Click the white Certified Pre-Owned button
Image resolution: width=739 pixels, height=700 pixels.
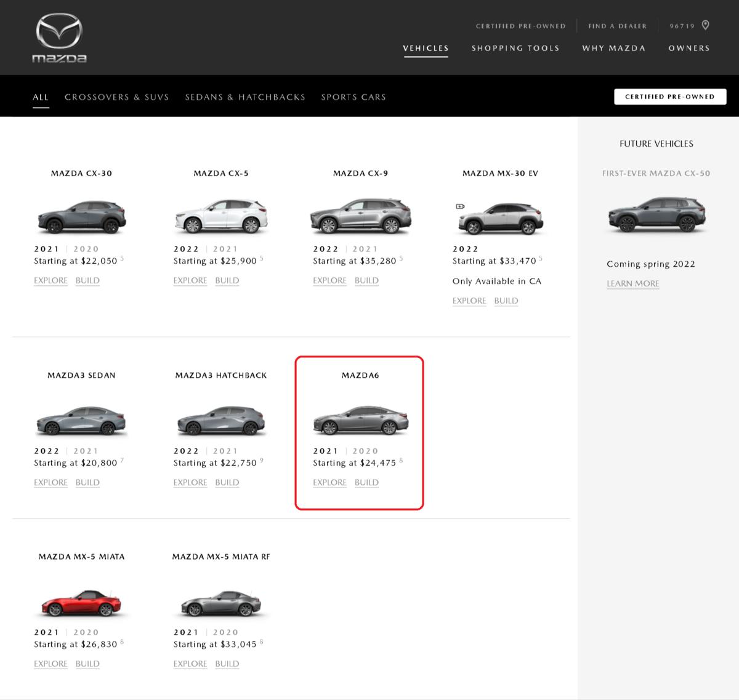coord(670,97)
